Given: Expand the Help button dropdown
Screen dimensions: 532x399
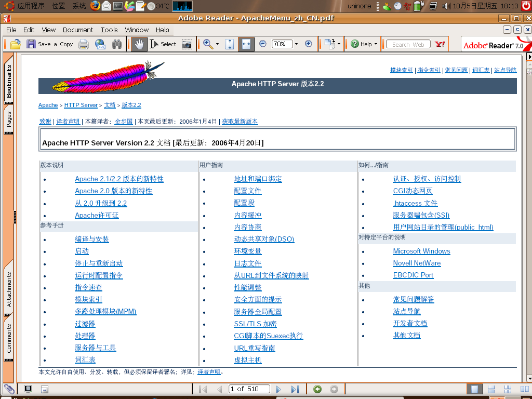Looking at the screenshot, I should [376, 44].
